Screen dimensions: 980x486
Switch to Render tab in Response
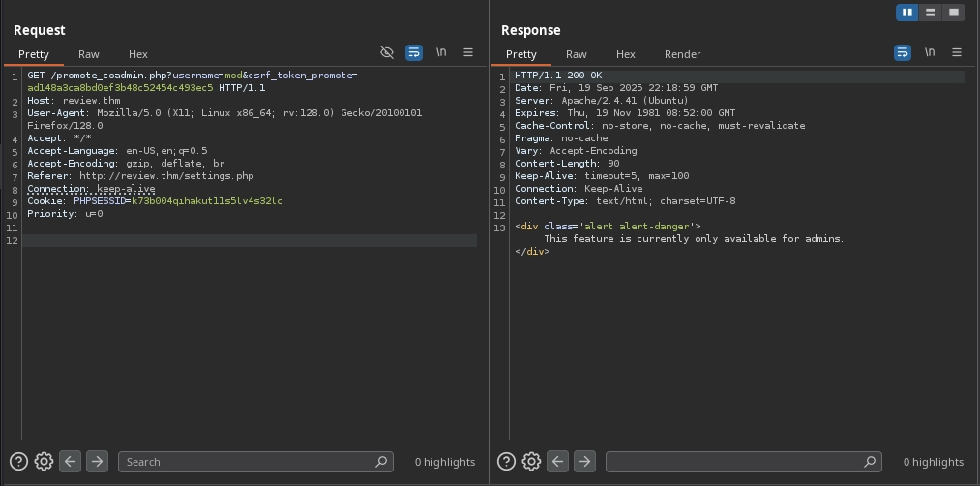coord(682,54)
